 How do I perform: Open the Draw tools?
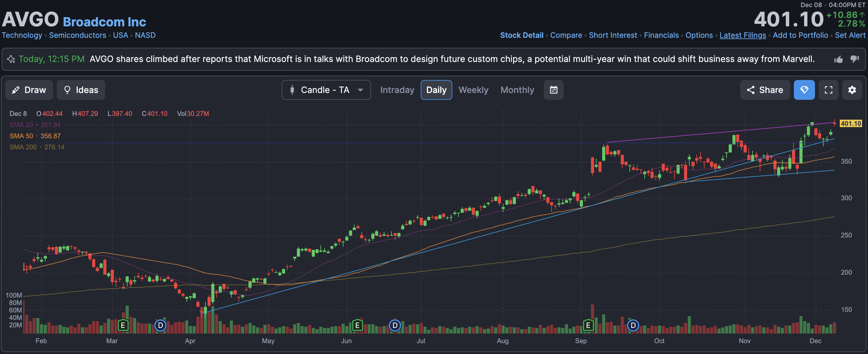click(x=29, y=90)
